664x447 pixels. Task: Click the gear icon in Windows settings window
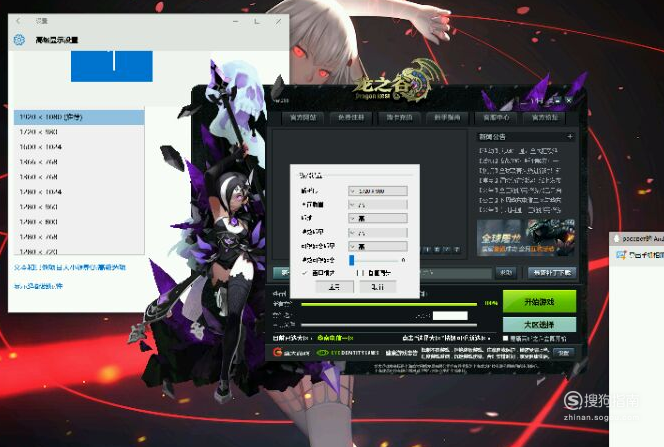click(x=19, y=40)
